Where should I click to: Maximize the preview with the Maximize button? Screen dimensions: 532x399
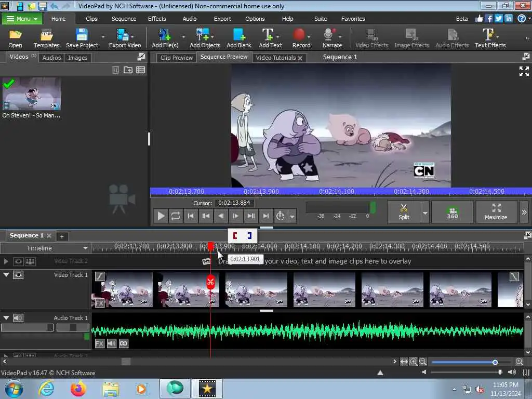tap(496, 212)
